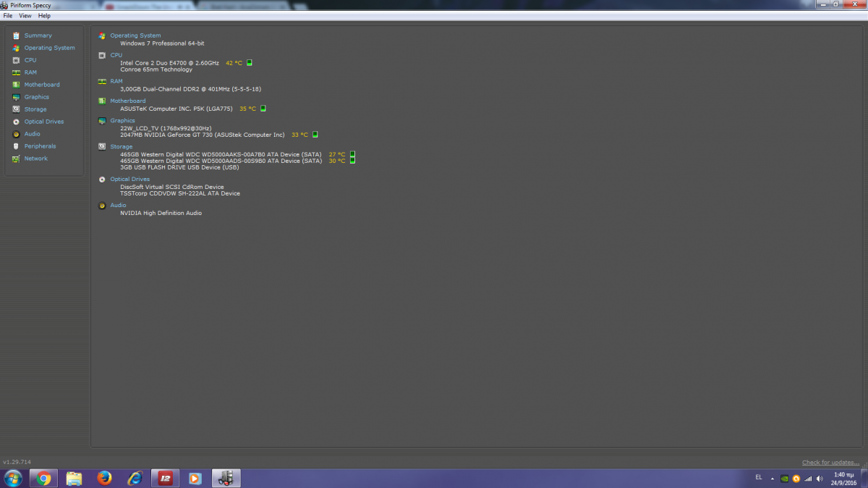Click the Intel Core 2 Duo E4700 line
Viewport: 868px width, 488px height.
coord(169,63)
